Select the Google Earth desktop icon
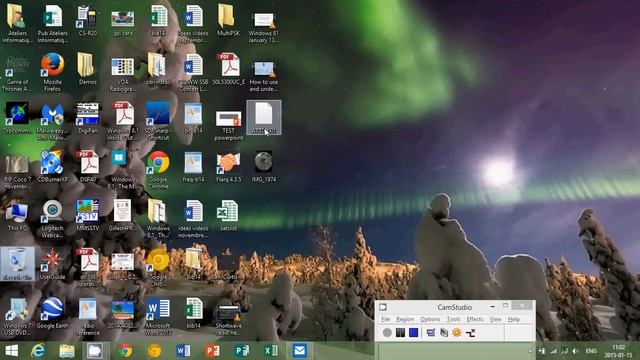The height and width of the screenshot is (360, 640). pos(52,313)
